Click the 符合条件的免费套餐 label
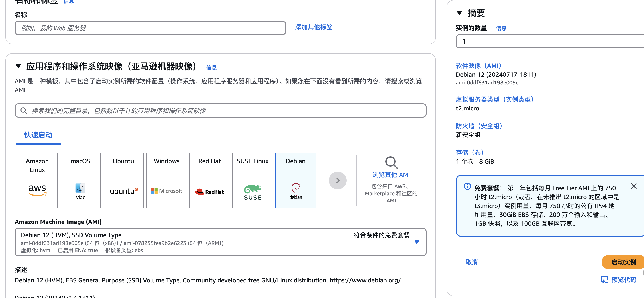644x298 pixels. tap(382, 235)
